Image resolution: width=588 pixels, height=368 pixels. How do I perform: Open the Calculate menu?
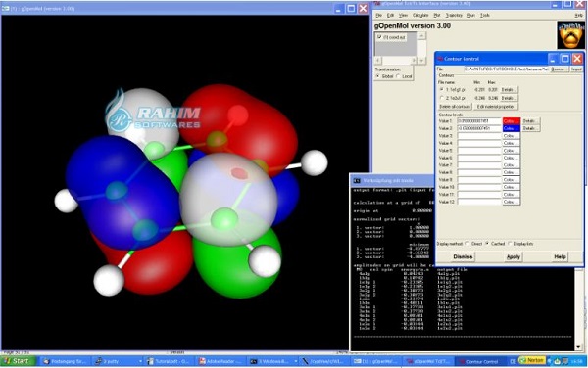pyautogui.click(x=420, y=16)
